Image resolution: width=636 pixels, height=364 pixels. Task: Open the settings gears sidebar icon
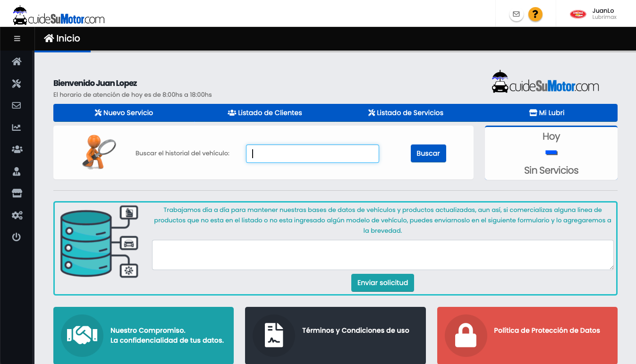pyautogui.click(x=17, y=215)
